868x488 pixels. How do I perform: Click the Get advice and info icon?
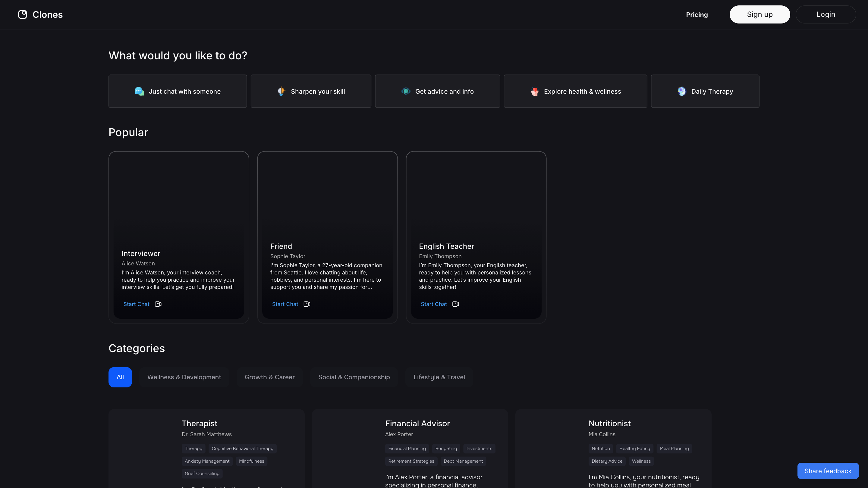pyautogui.click(x=406, y=91)
